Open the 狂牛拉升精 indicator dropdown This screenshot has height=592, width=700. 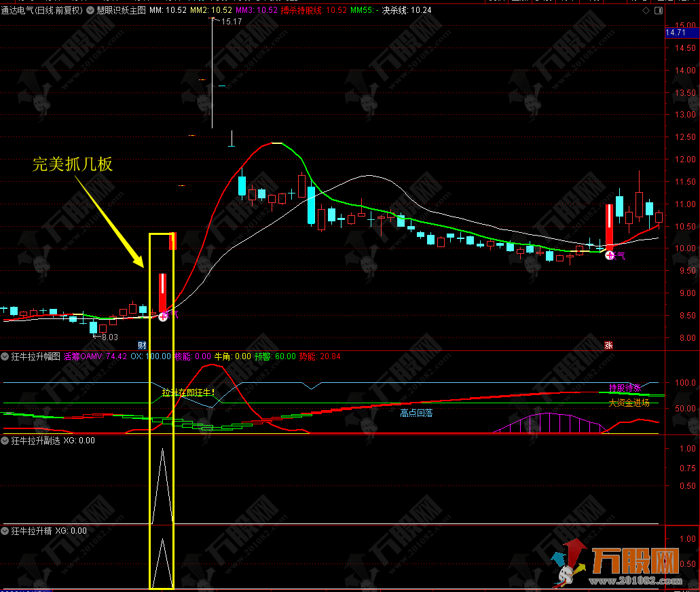(6, 531)
